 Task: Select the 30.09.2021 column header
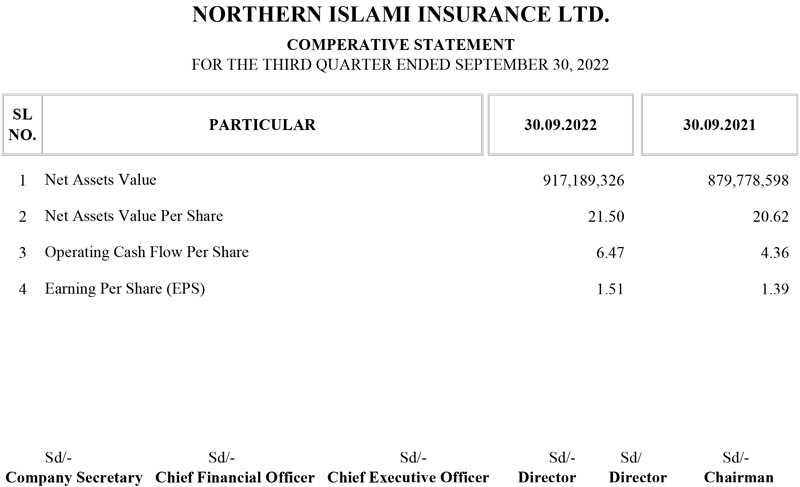pyautogui.click(x=718, y=126)
